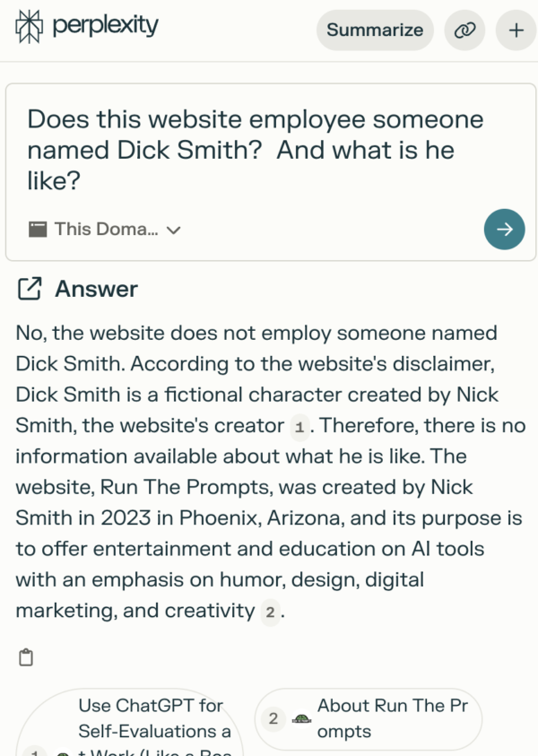Click the Perplexity logo icon
Viewport: 538px width, 756px height.
(30, 28)
